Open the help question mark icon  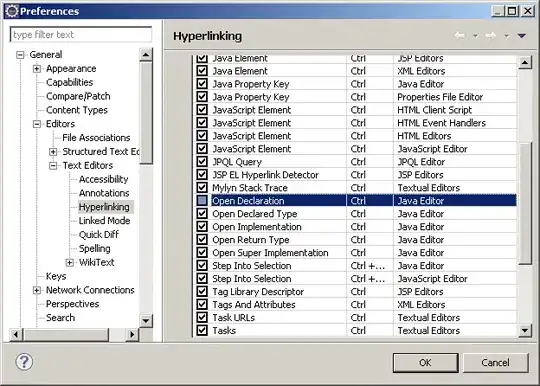click(24, 362)
